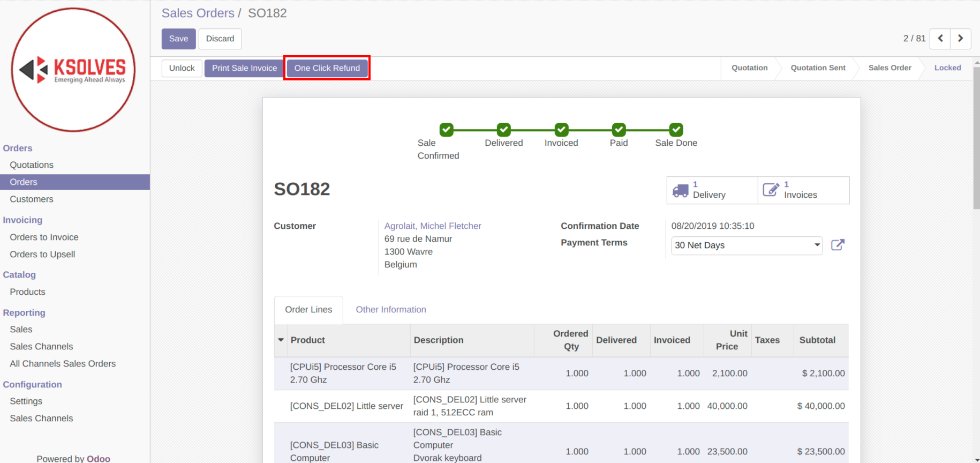Click the Paid status checkmark

coord(619,130)
